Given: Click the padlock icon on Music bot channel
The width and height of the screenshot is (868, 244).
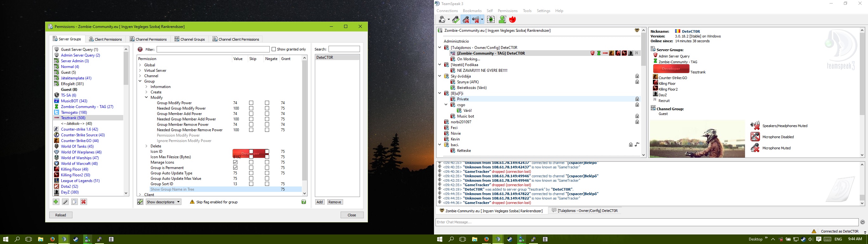Looking at the screenshot, I should tap(637, 116).
